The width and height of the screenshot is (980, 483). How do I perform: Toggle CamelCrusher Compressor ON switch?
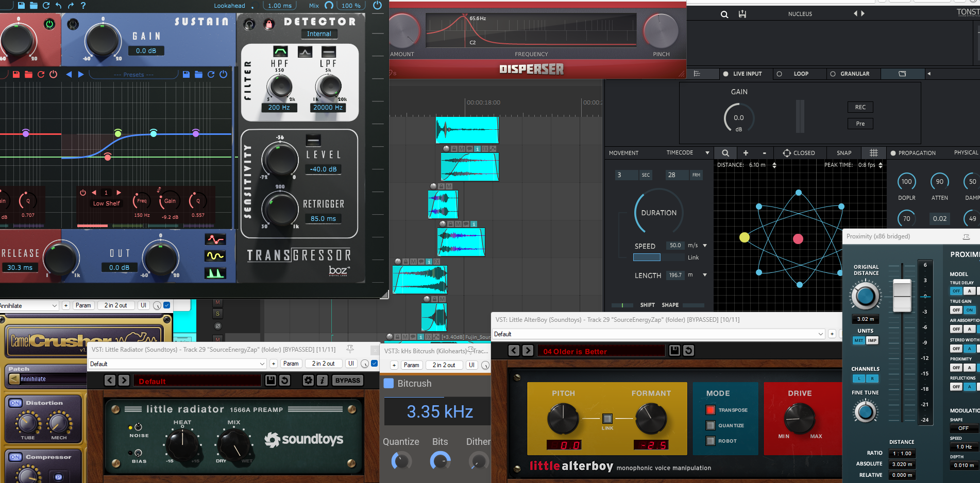point(15,457)
